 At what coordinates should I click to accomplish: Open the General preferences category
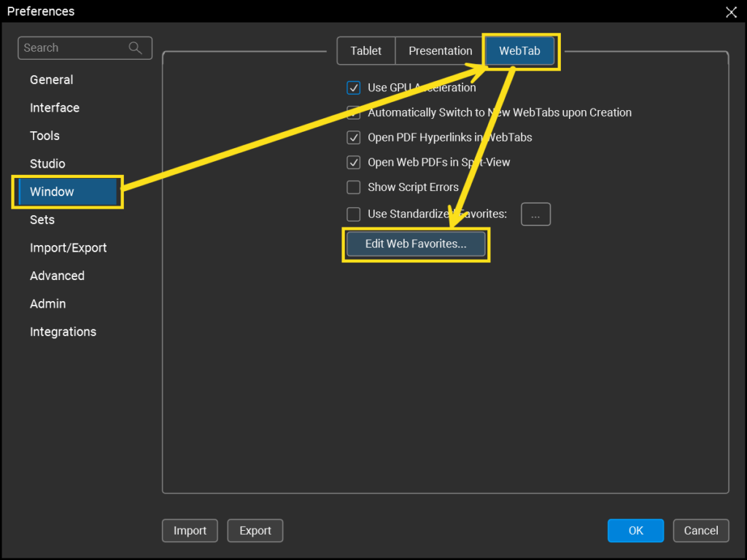click(x=52, y=79)
